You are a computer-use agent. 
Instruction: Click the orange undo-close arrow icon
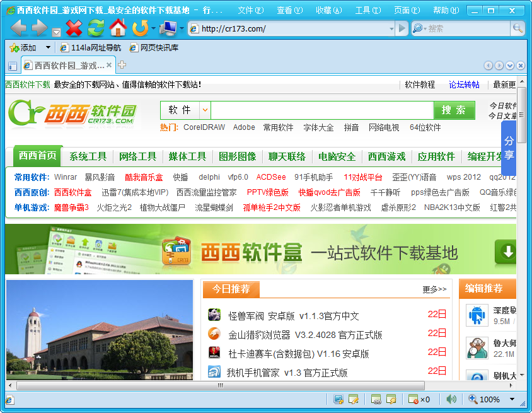pos(140,28)
